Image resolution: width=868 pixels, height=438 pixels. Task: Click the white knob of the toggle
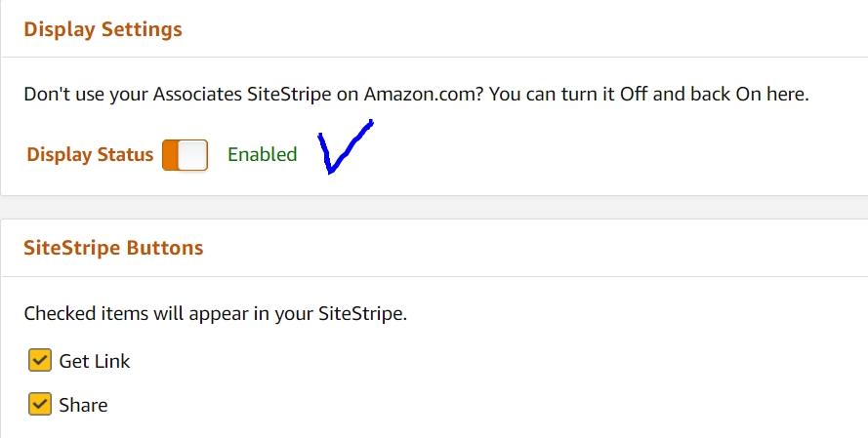192,155
